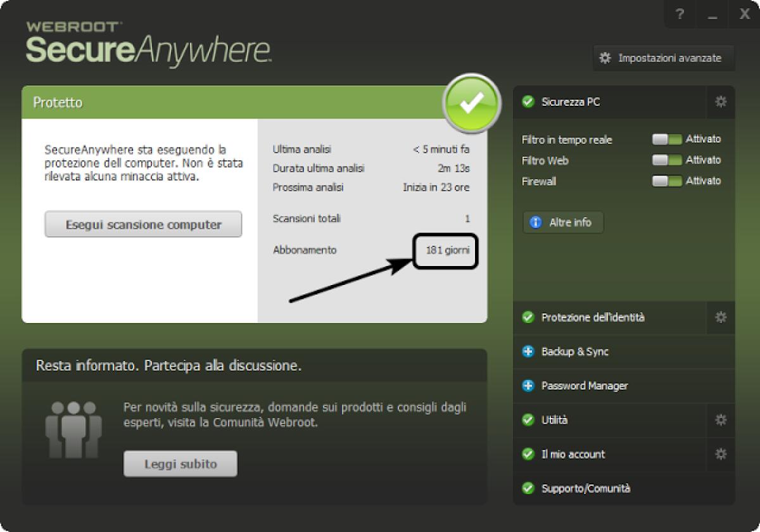Click the help question mark icon

(x=679, y=14)
